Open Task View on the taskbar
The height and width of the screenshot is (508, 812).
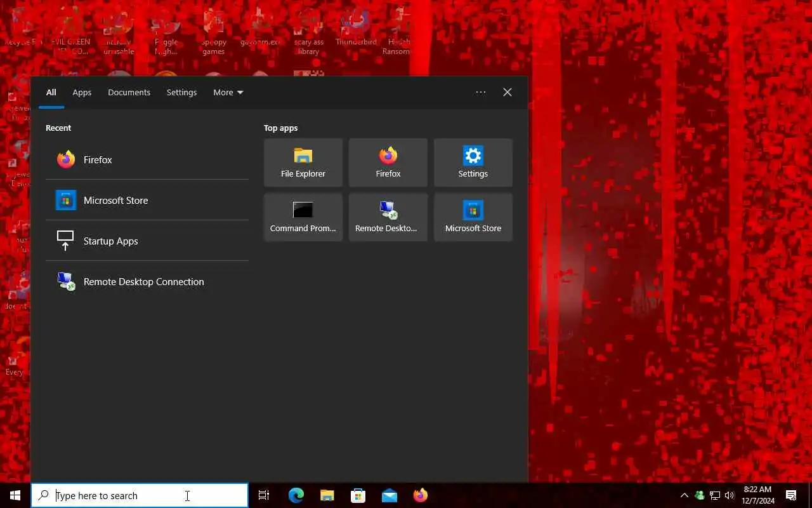point(264,495)
